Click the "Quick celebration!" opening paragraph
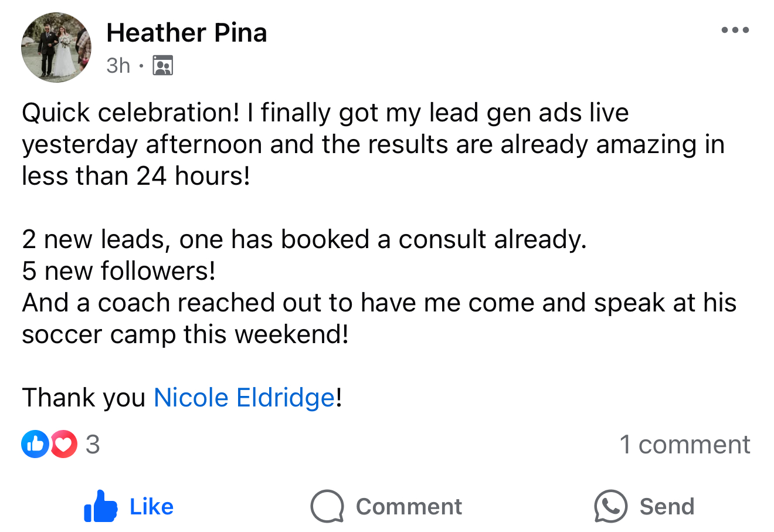The image size is (774, 532). 373,144
